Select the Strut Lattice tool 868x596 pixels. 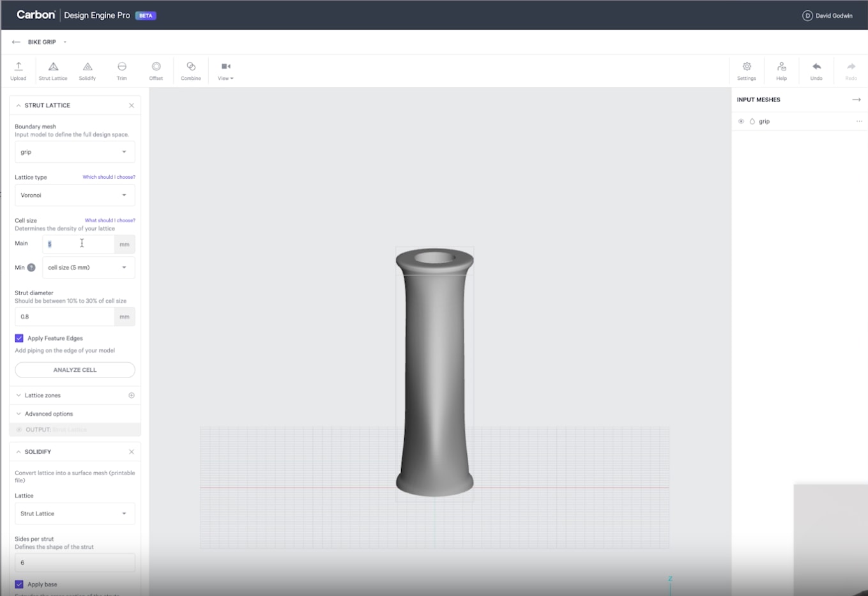pos(53,70)
